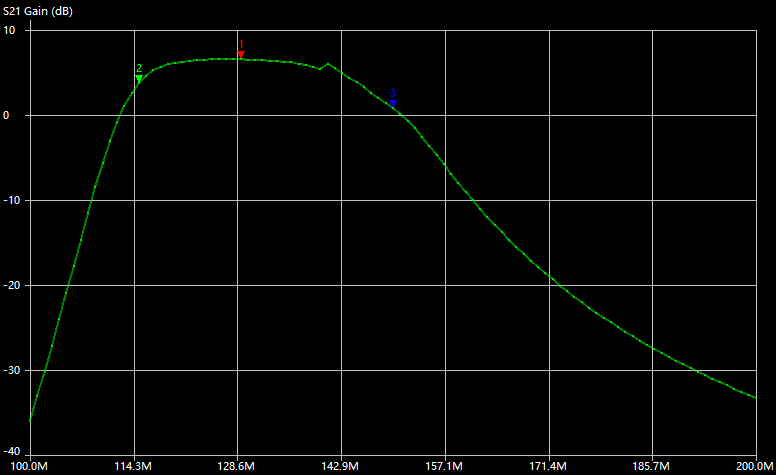Click the 128.6M frequency label
Image resolution: width=776 pixels, height=475 pixels.
[237, 466]
